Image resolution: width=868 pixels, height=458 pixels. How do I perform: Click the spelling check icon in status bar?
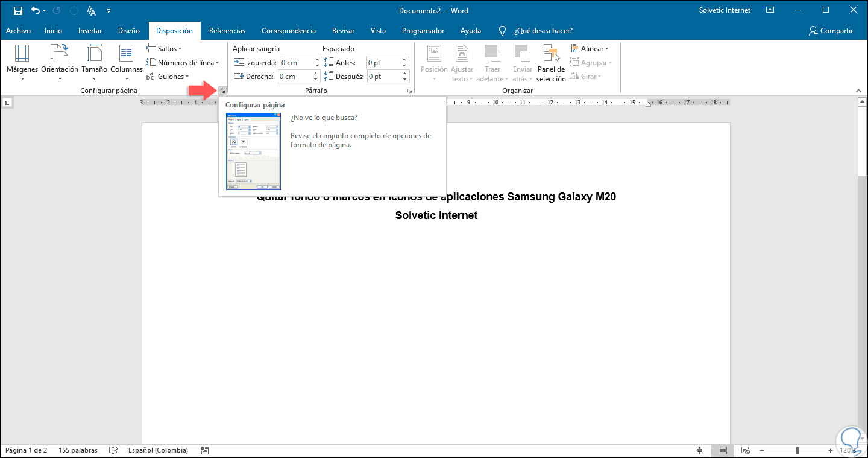click(113, 450)
